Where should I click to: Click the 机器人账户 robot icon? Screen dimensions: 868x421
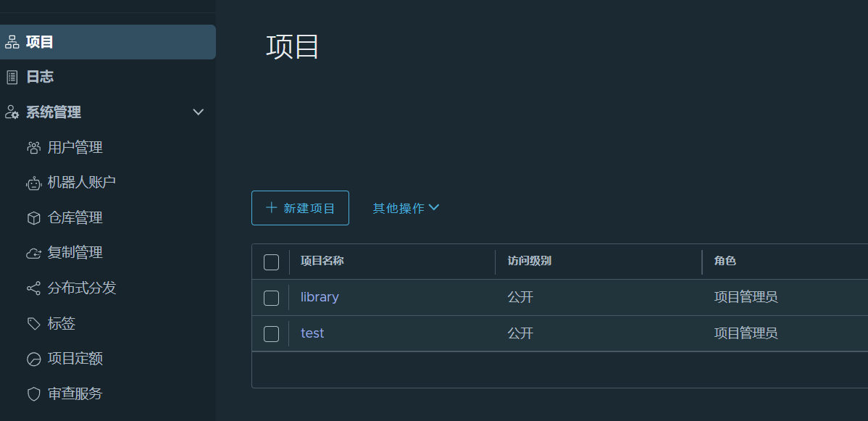[34, 183]
